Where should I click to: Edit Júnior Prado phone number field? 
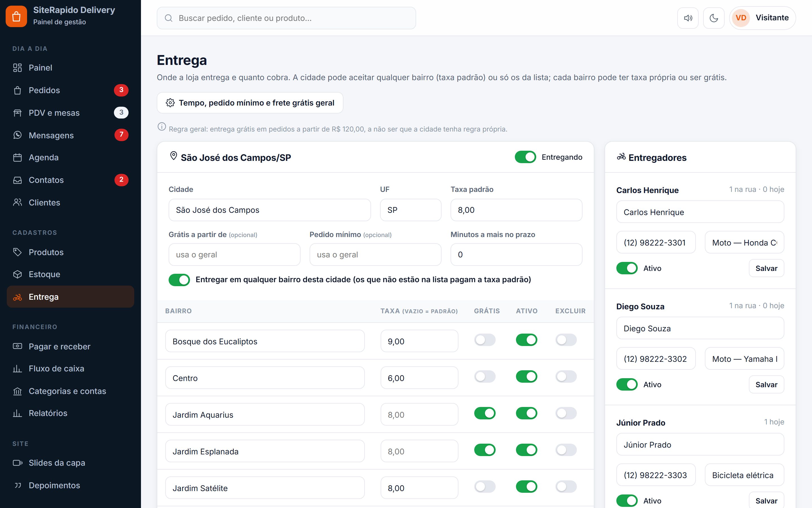coord(656,475)
